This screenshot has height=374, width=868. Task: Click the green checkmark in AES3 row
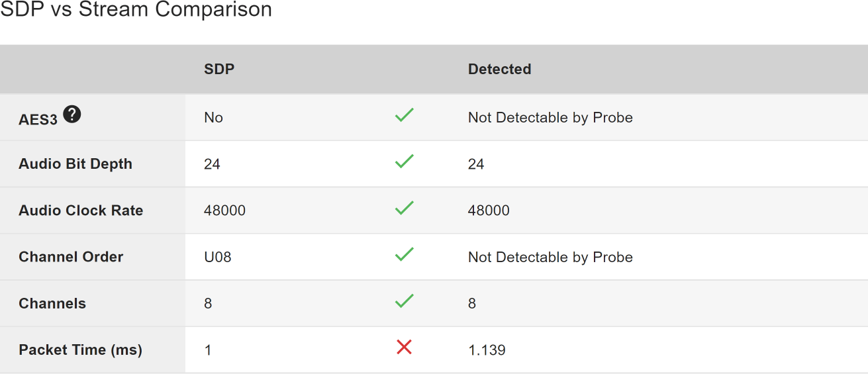tap(404, 115)
